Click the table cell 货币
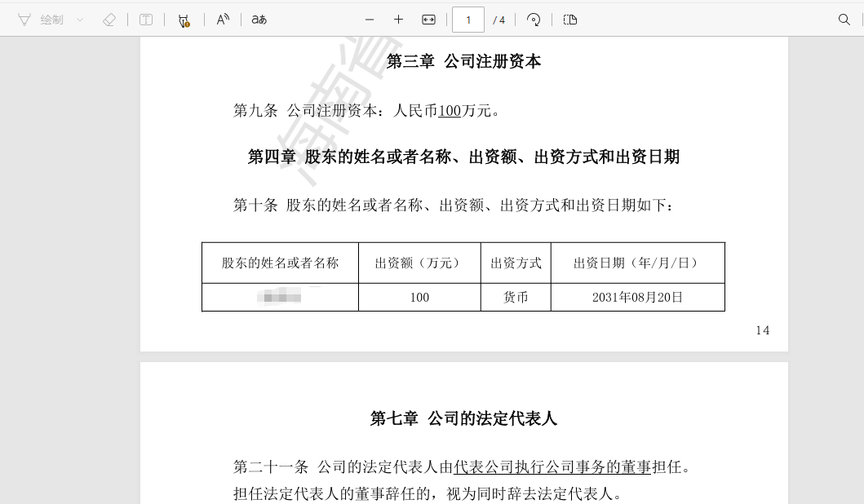This screenshot has width=864, height=504. pyautogui.click(x=516, y=298)
